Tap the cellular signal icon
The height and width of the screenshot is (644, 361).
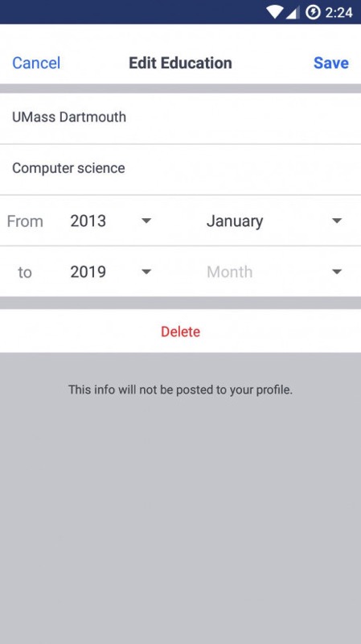293,12
